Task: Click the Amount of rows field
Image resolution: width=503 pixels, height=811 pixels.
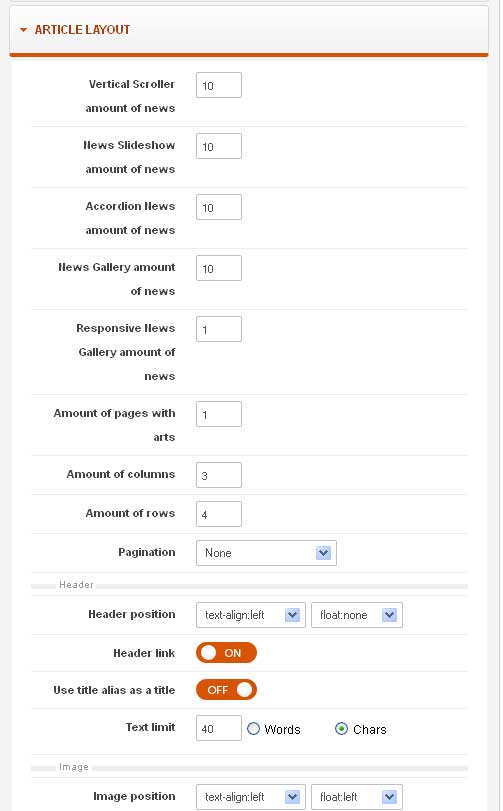Action: (x=219, y=514)
